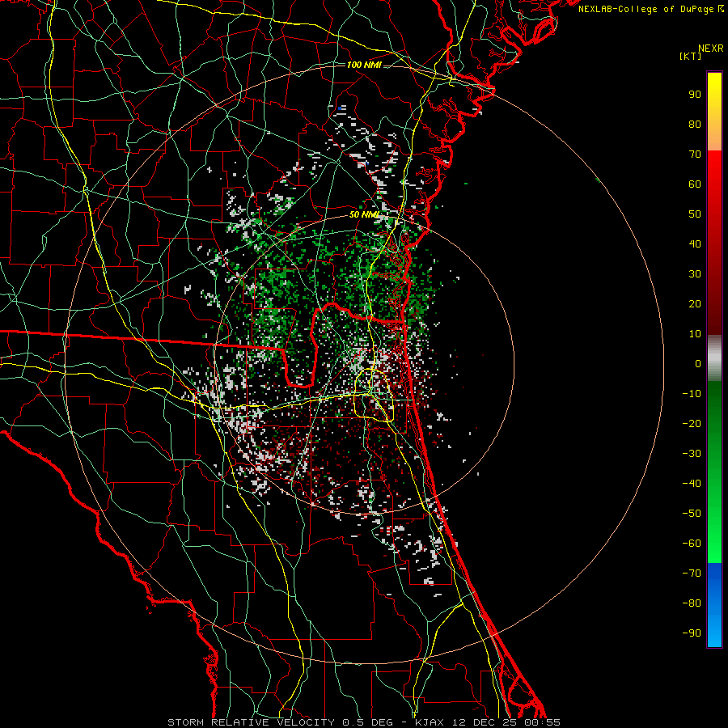The height and width of the screenshot is (728, 728).
Task: Click the 60 value on velocity scale
Action: pos(695,184)
